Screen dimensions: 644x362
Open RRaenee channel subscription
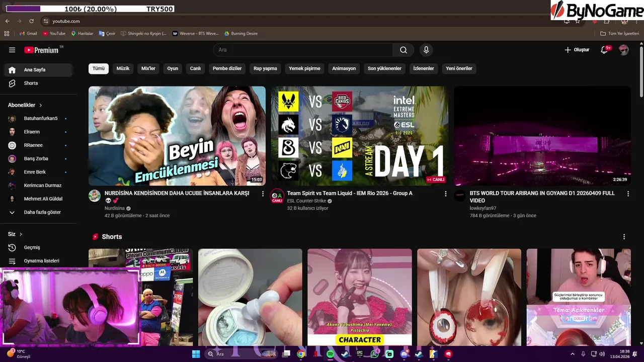(x=38, y=145)
